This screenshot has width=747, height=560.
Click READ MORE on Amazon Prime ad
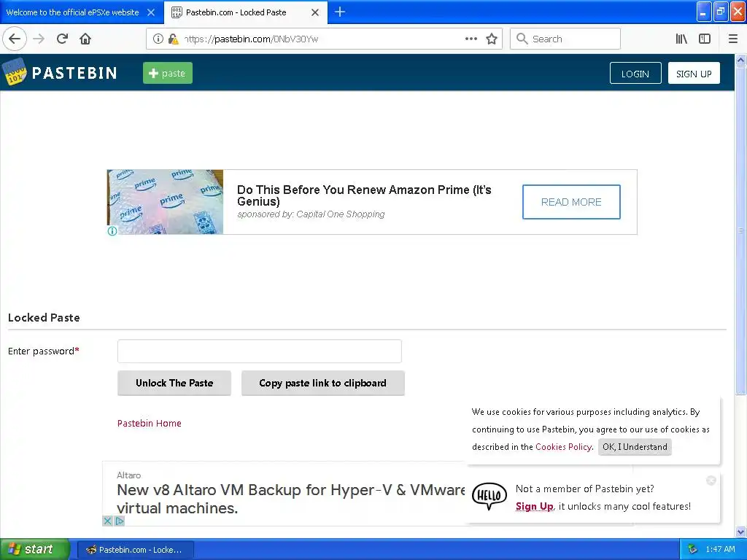(571, 202)
